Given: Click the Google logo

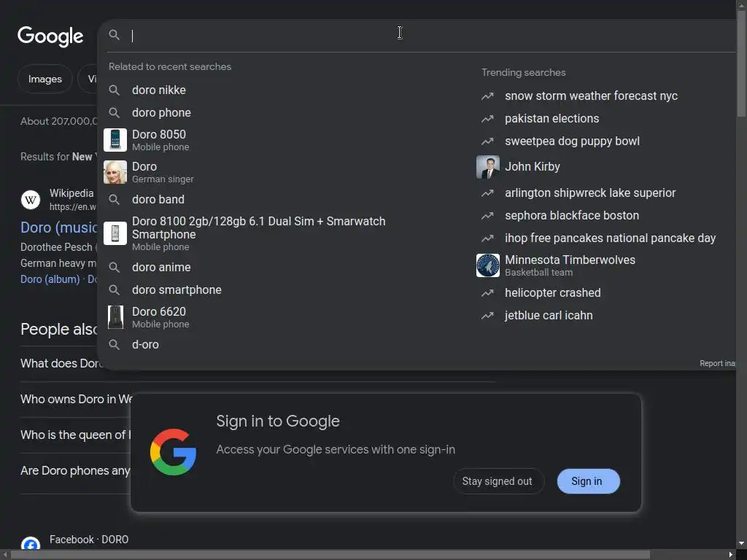Looking at the screenshot, I should click(50, 36).
